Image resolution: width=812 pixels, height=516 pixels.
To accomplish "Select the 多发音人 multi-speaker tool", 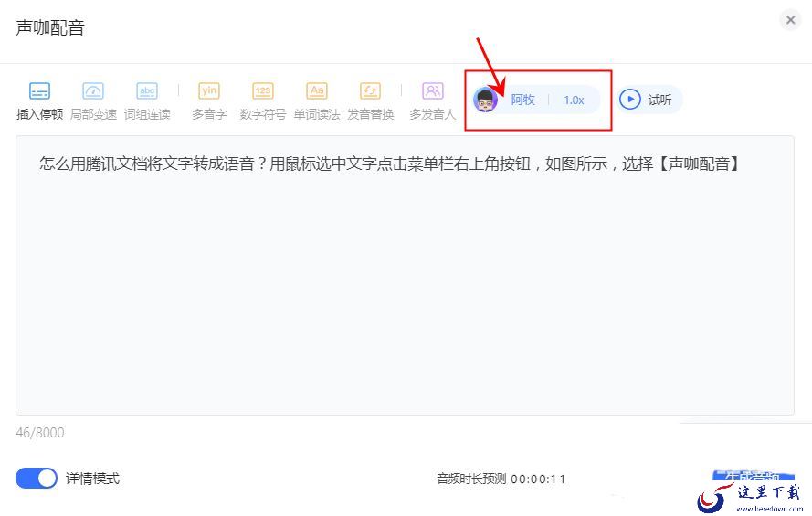I will click(432, 100).
